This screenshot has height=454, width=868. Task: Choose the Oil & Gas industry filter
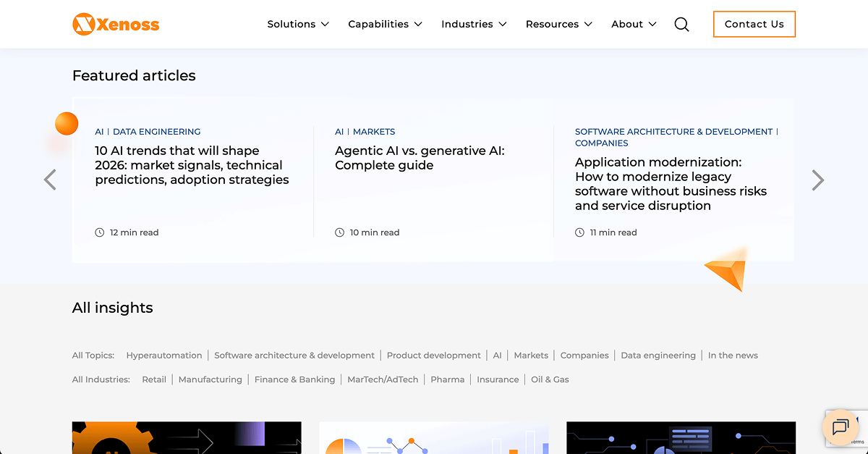pos(550,379)
